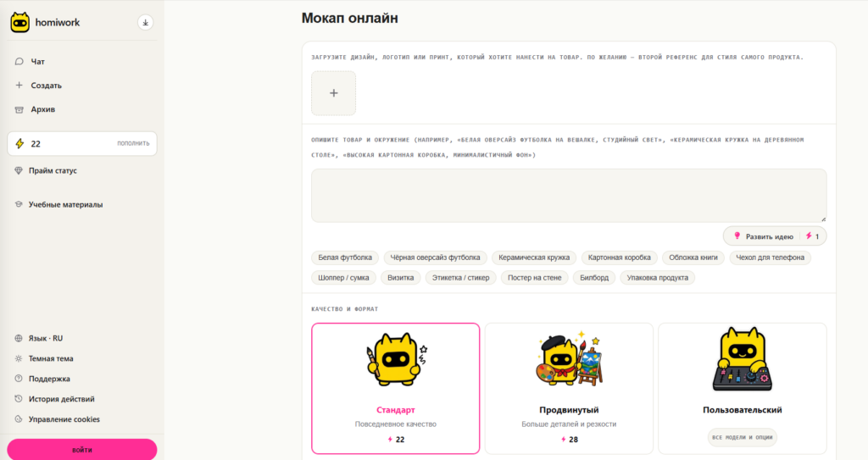Click the chat bubble icon
868x460 pixels.
19,62
